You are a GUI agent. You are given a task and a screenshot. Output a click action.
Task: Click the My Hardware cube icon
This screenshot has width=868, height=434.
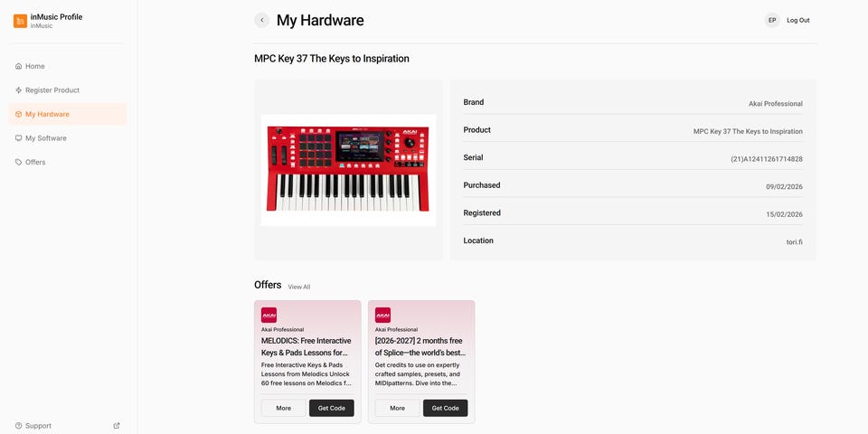[x=19, y=114]
